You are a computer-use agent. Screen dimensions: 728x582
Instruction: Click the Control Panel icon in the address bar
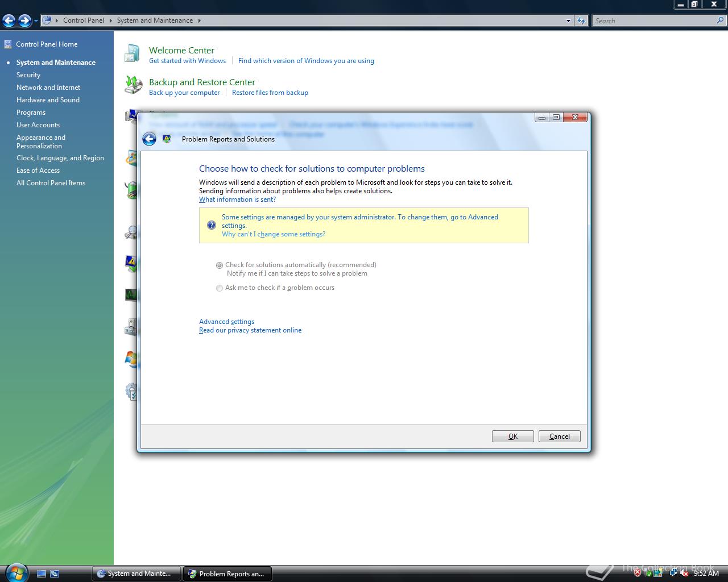click(x=47, y=20)
